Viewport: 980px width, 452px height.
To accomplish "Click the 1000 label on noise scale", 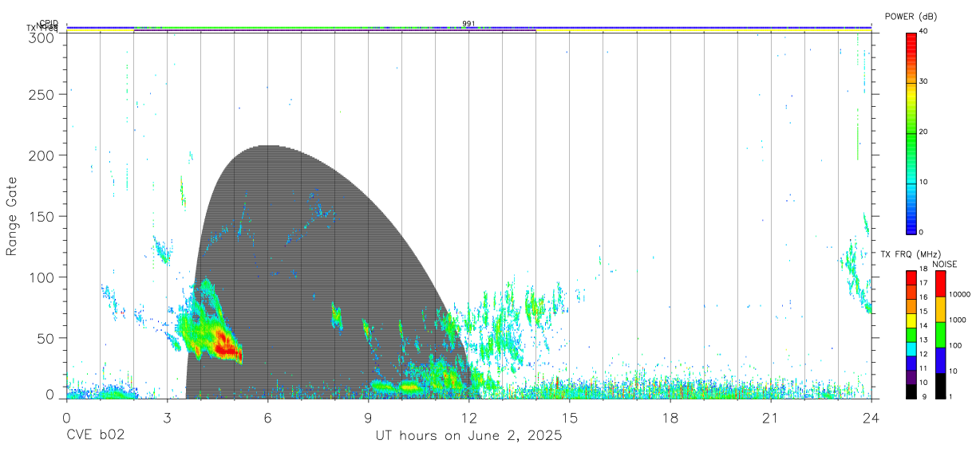I will click(958, 320).
